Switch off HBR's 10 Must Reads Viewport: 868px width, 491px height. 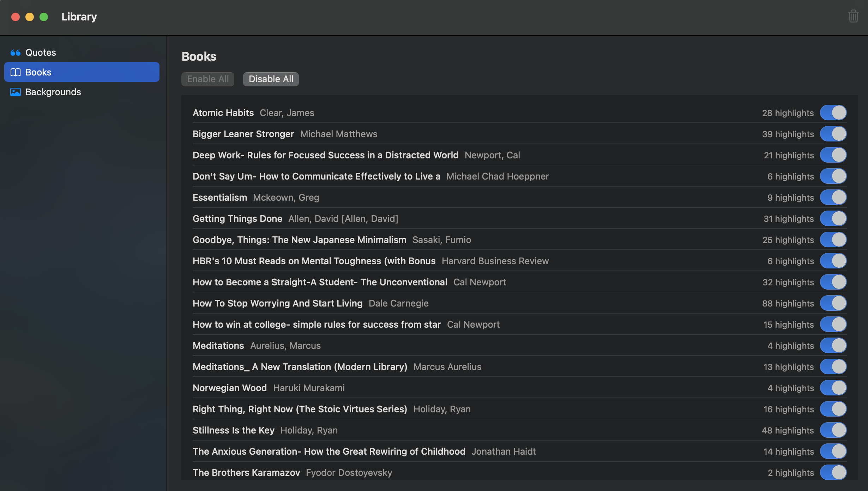point(833,261)
